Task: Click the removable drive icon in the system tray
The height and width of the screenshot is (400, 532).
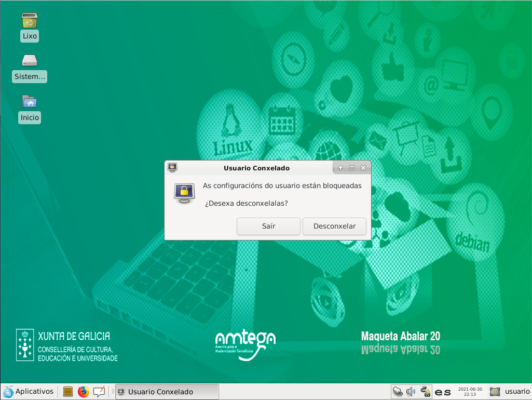Action: click(x=398, y=392)
